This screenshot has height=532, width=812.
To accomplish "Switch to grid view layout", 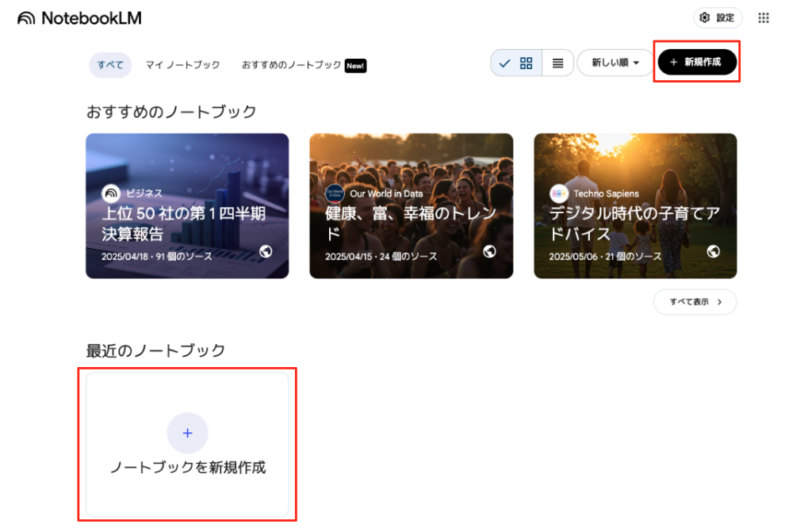I will tap(526, 63).
